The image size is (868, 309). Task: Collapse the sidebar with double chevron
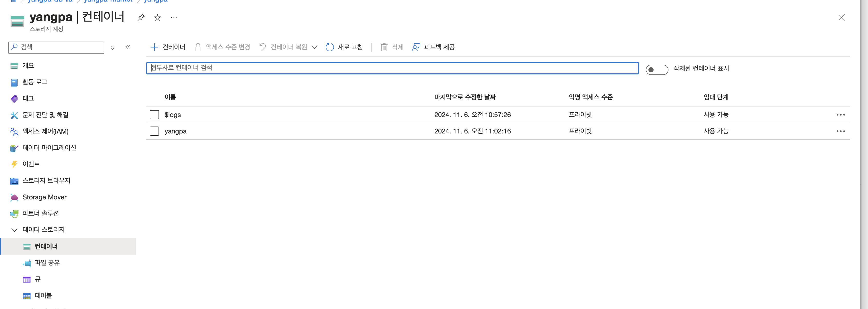pos(128,47)
